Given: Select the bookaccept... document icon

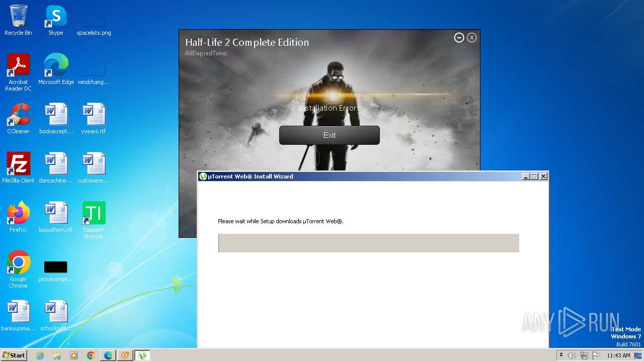Looking at the screenshot, I should 56,119.
